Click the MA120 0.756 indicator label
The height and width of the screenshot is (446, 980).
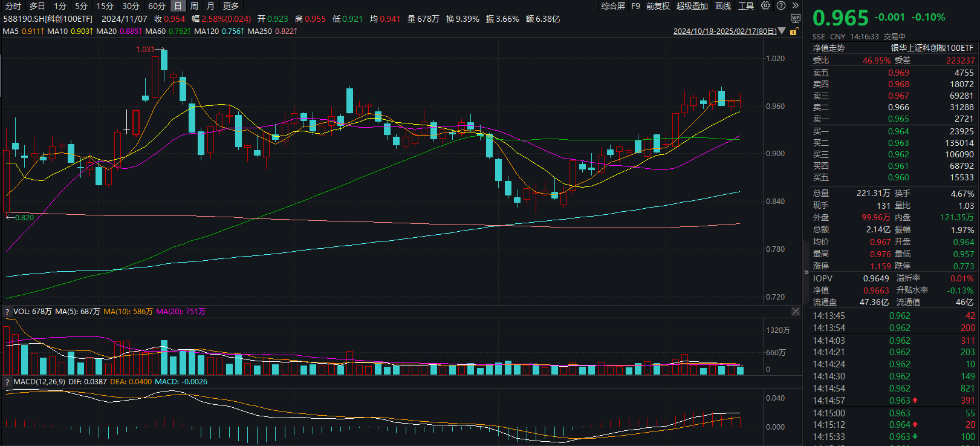219,31
